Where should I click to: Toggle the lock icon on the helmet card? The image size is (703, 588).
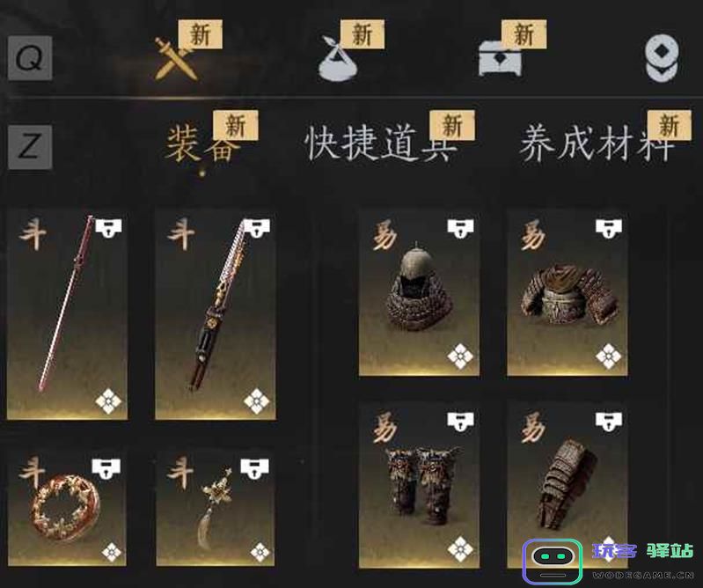coord(460,228)
